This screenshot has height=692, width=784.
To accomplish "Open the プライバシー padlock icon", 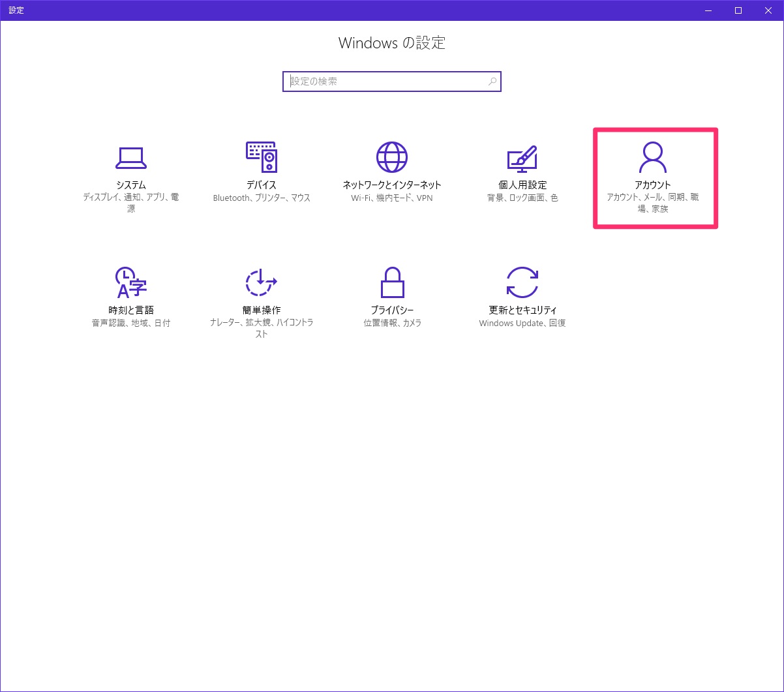I will 391,282.
